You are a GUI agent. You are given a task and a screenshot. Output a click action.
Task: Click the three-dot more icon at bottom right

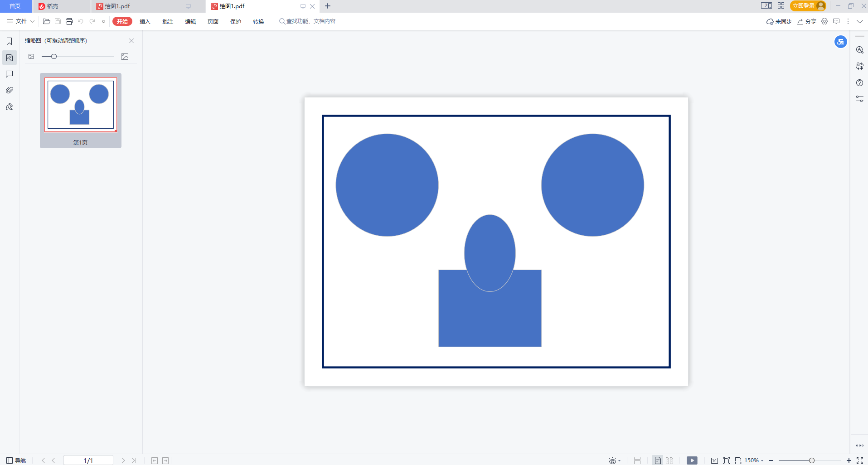coord(859,446)
